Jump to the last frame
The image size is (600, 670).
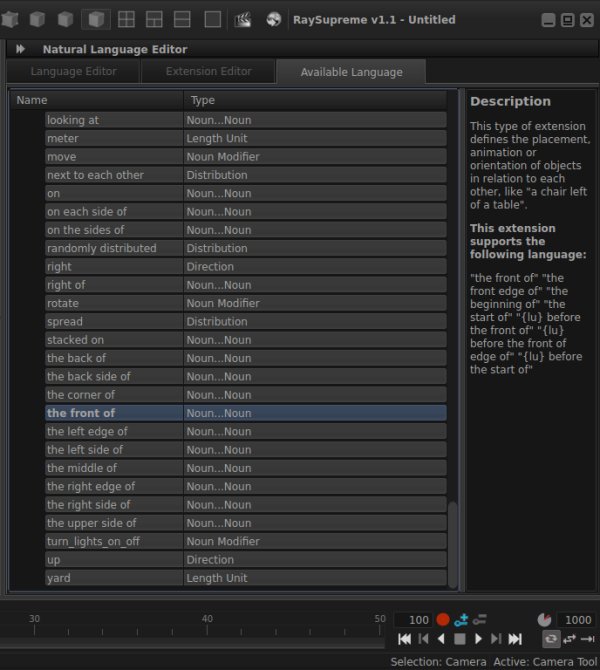(515, 639)
